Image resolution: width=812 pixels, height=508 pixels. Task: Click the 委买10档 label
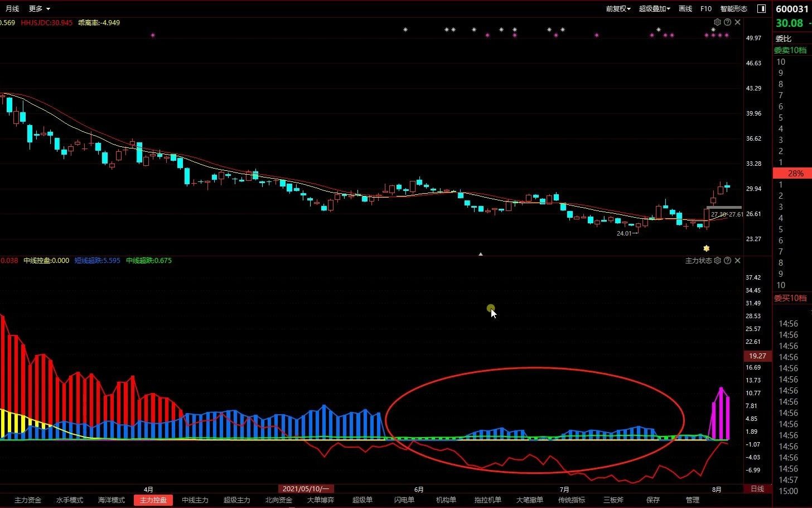point(790,298)
